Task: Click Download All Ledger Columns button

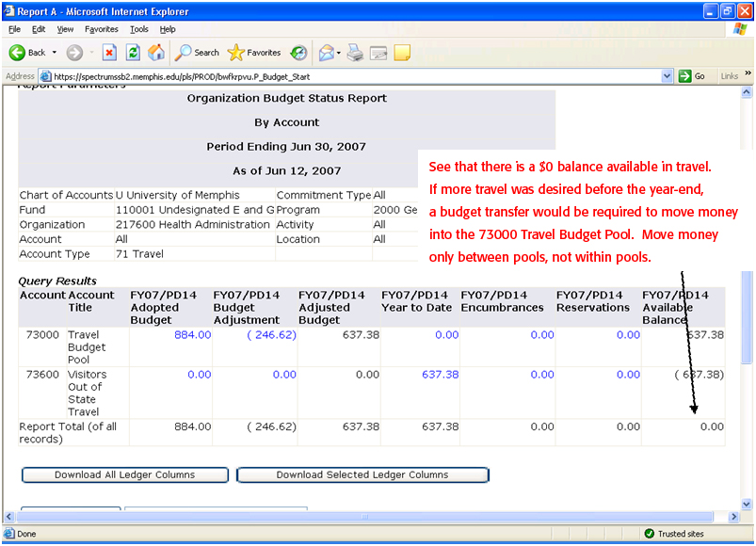Action: pyautogui.click(x=124, y=474)
